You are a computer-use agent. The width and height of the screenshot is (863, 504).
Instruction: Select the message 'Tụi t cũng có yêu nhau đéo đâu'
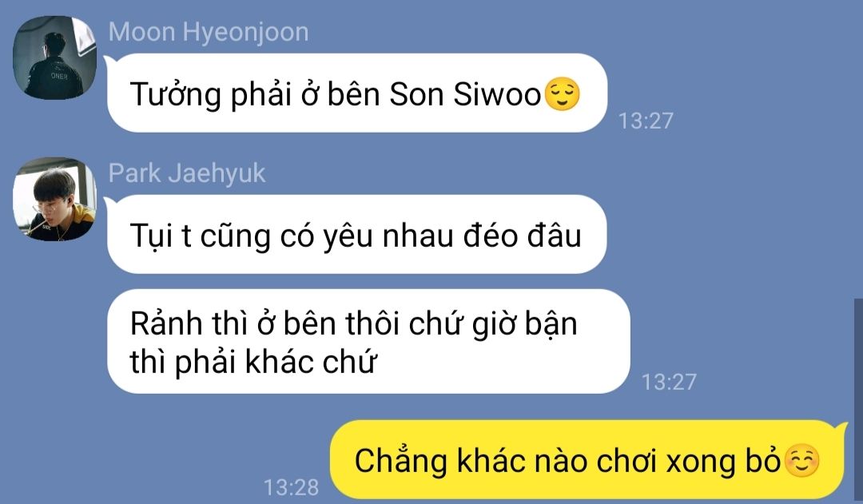point(356,234)
